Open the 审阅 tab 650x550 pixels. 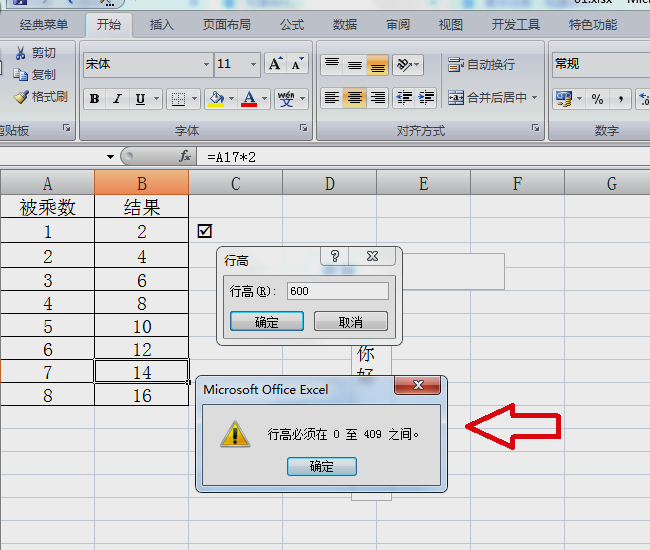(398, 25)
